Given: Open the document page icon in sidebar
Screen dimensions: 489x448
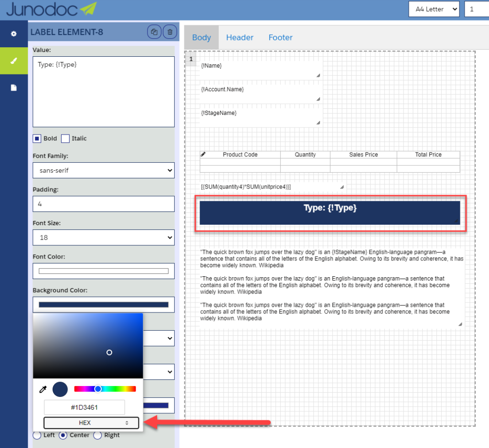Looking at the screenshot, I should point(14,87).
